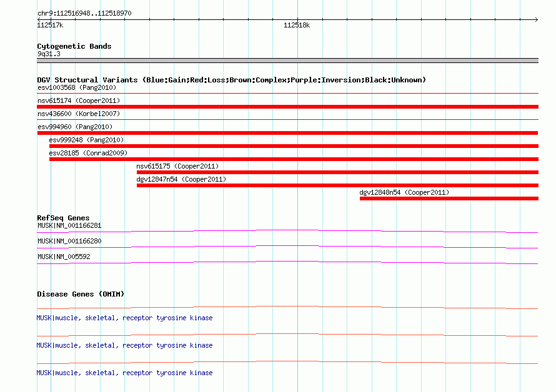Open variant dgv12848n54 (Cooper2011)
The height and width of the screenshot is (392, 556).
[404, 192]
